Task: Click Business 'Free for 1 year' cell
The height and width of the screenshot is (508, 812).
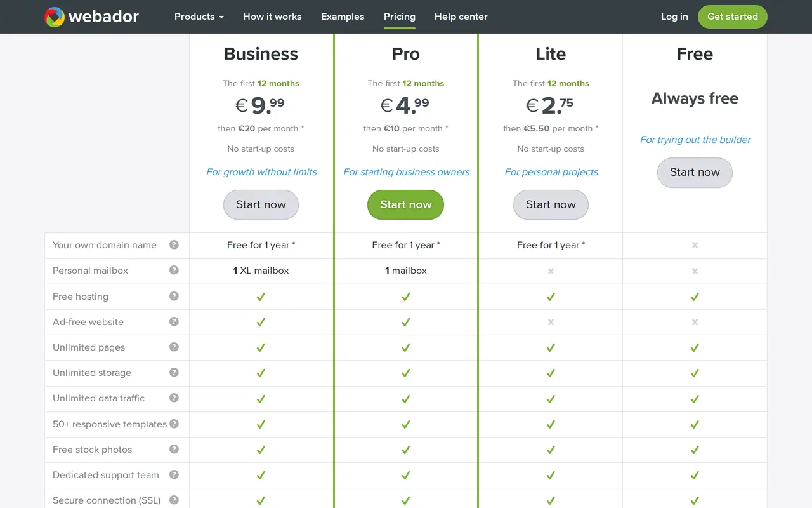Action: (x=261, y=245)
